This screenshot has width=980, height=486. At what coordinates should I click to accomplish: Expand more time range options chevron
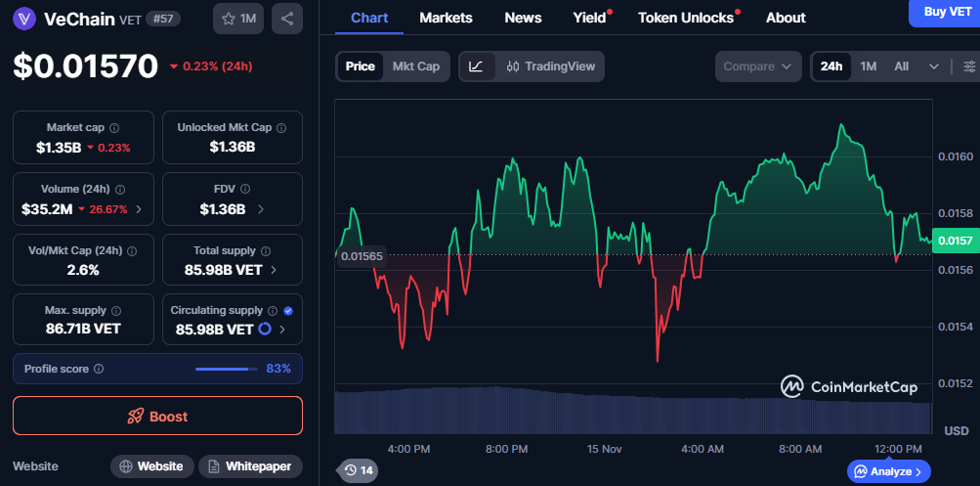pos(934,66)
